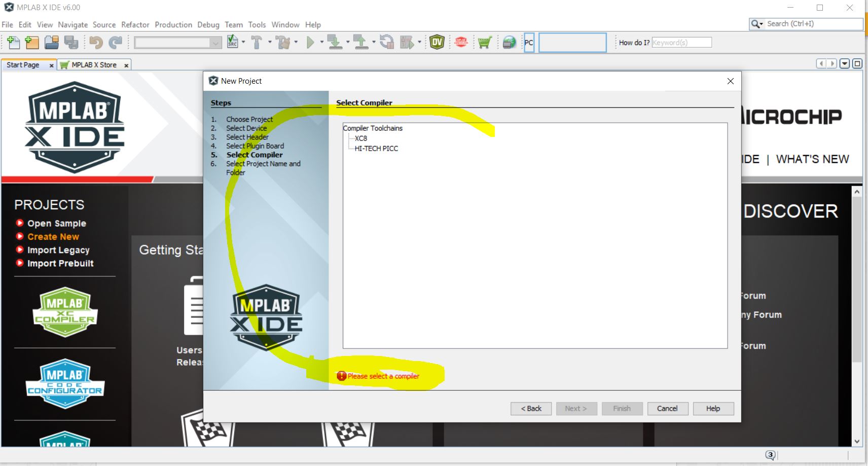Click the SRC project configuration icon

(x=233, y=42)
